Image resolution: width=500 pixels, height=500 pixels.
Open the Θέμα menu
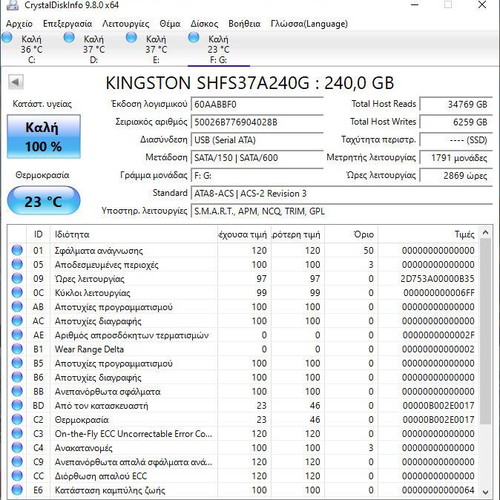(x=170, y=24)
